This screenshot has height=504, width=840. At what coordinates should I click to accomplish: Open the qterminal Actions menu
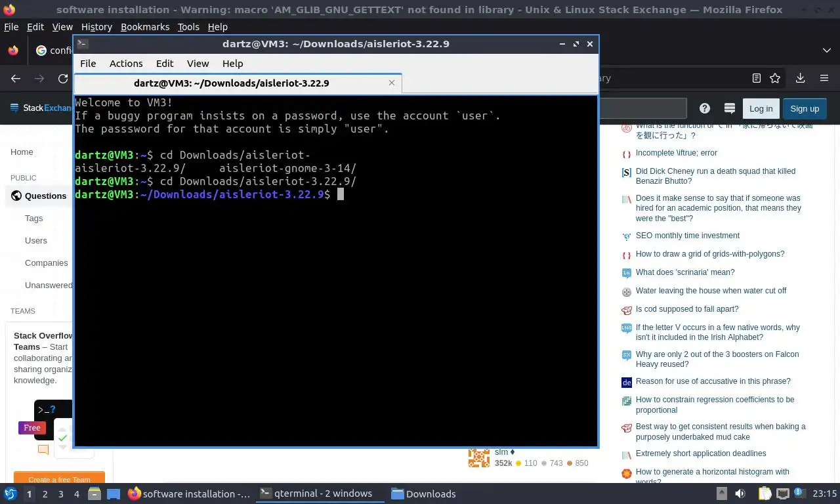click(126, 64)
